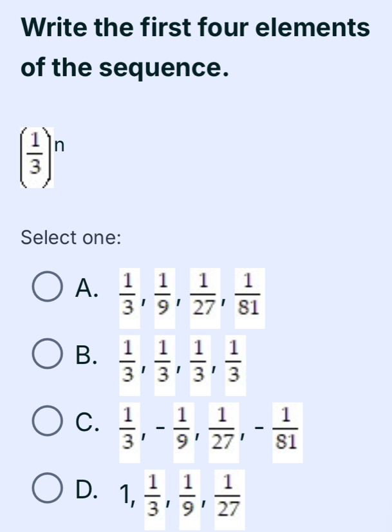Click the 1/27 fraction in option A
The image size is (392, 532).
pos(206,295)
